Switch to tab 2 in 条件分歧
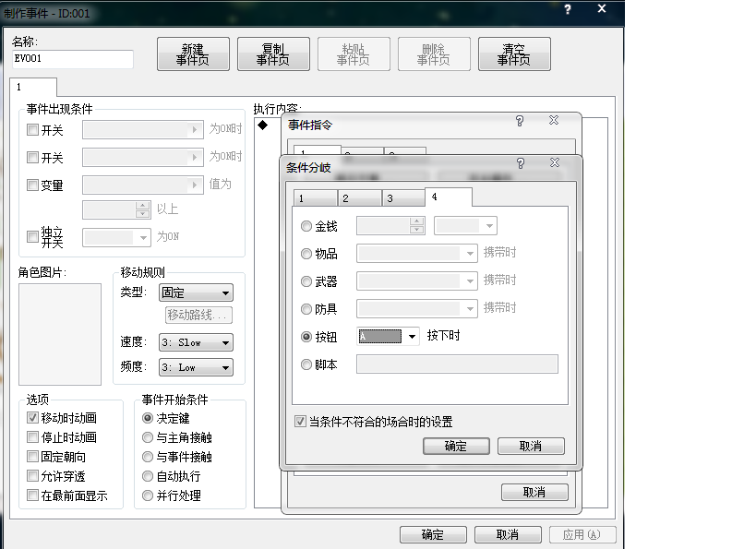 360,198
